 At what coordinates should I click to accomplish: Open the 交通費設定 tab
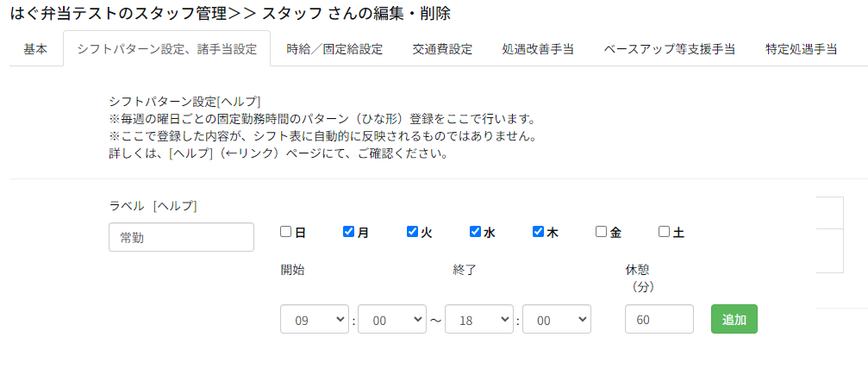point(442,49)
